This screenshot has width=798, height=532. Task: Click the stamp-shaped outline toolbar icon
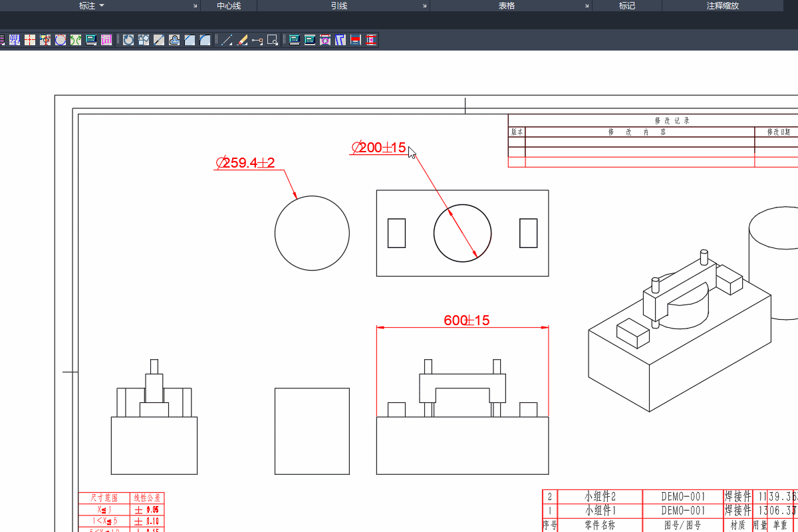click(174, 40)
